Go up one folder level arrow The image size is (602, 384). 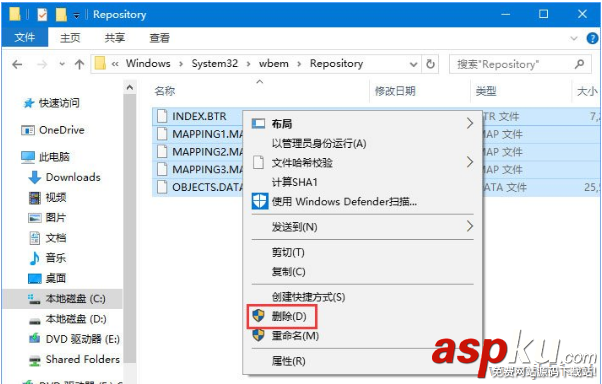tap(79, 64)
